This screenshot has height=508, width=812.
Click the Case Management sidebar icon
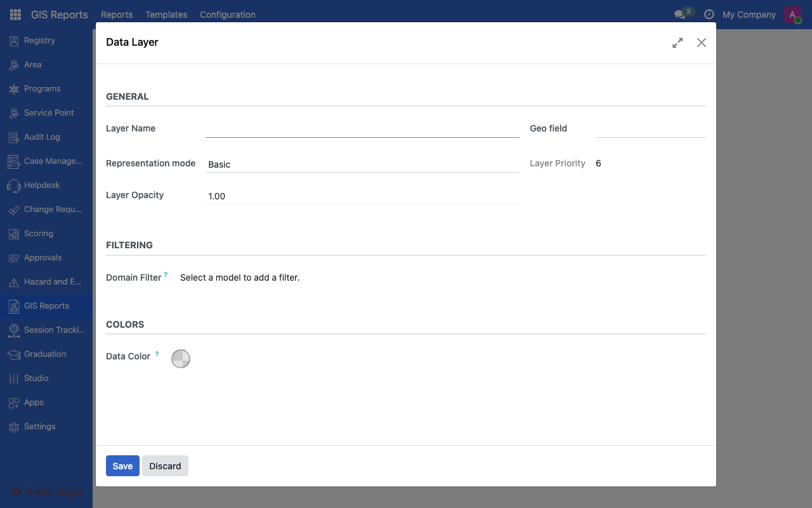[x=14, y=161]
